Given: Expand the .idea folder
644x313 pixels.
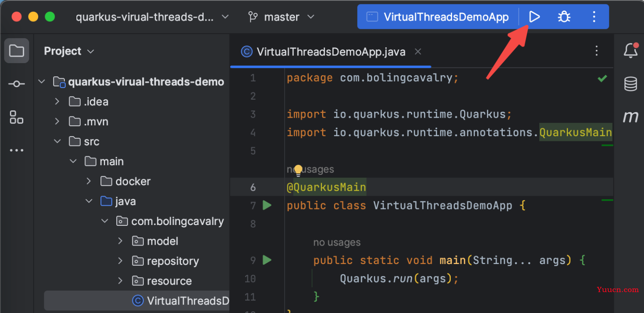Looking at the screenshot, I should 57,101.
